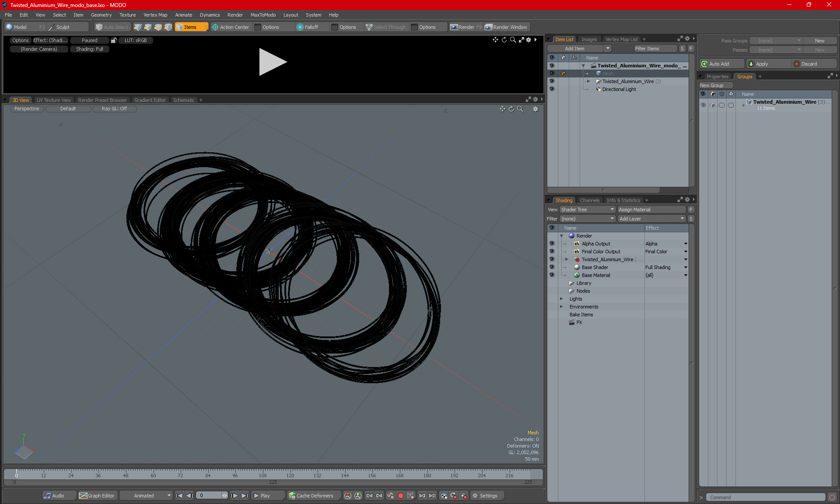
Task: Toggle visibility of Mesh item
Action: [552, 73]
